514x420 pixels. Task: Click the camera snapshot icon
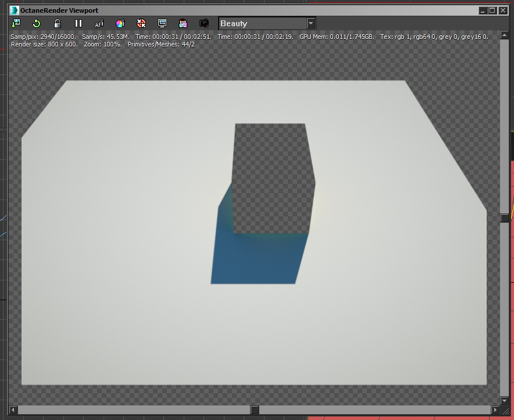(x=204, y=23)
